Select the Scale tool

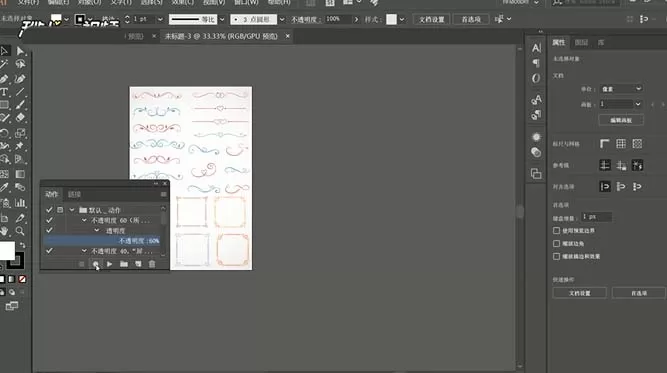pos(20,133)
